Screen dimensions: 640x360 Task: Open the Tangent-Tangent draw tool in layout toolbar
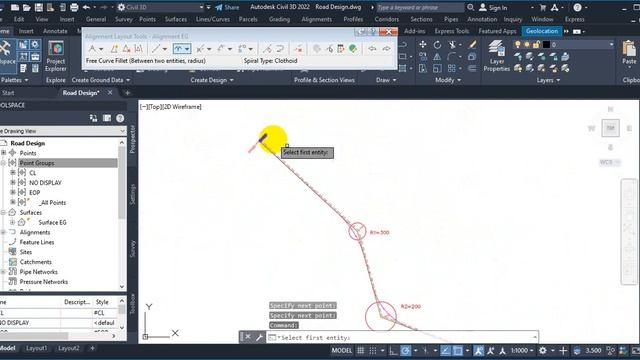[93, 49]
